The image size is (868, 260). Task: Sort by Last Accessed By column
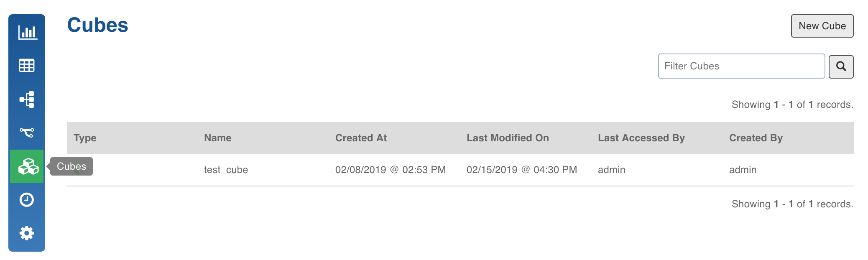tap(641, 138)
